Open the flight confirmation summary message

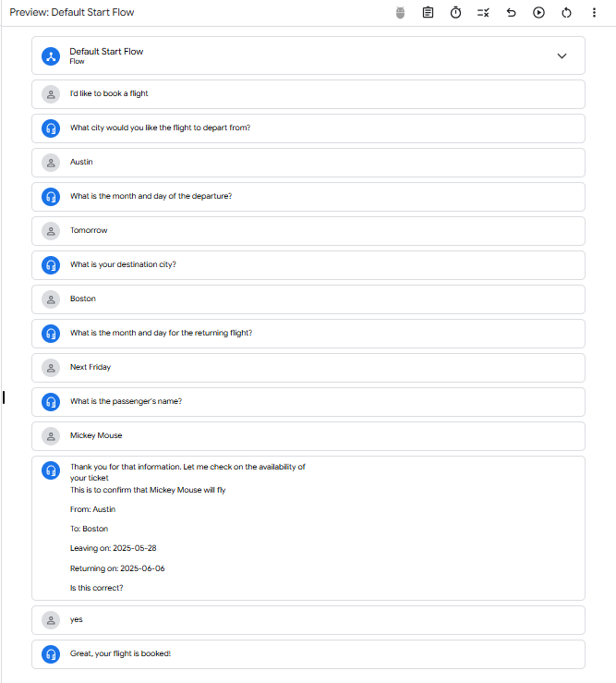click(187, 528)
